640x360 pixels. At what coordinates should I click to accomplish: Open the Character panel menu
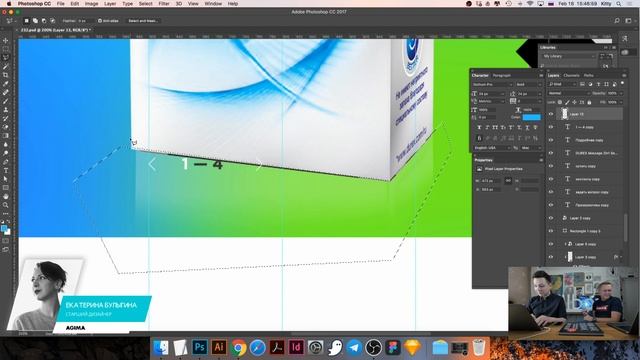541,76
